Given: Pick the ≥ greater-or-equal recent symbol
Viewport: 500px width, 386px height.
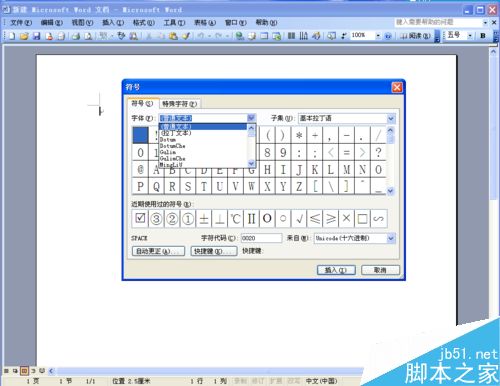Looking at the screenshot, I should click(x=331, y=219).
